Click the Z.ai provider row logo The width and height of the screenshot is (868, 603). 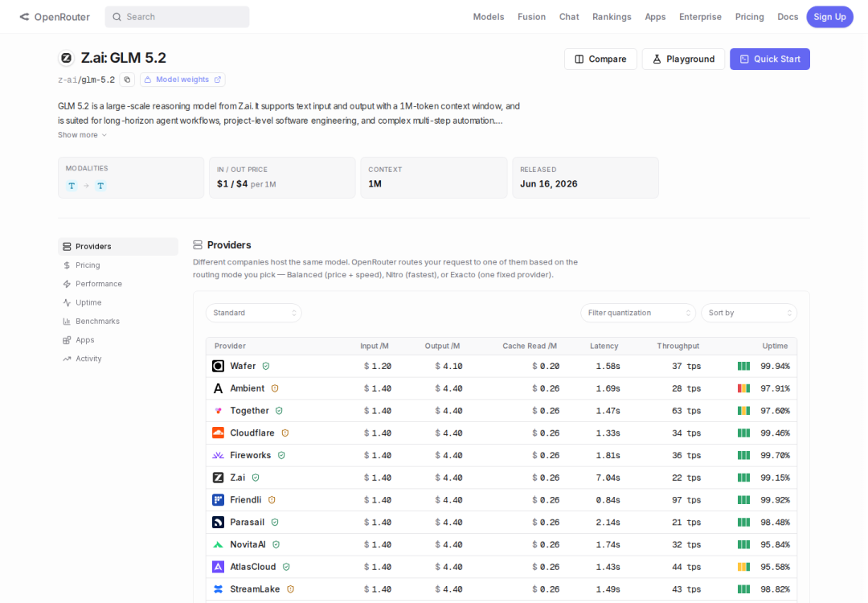point(218,478)
